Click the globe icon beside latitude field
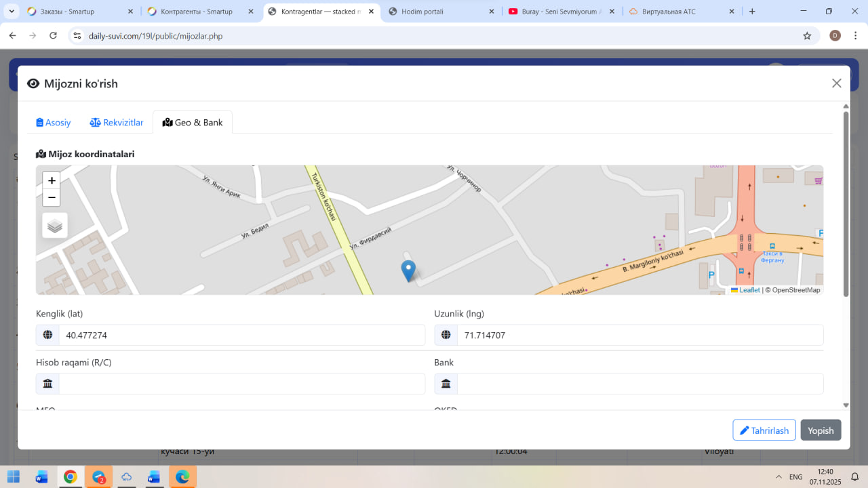This screenshot has height=488, width=868. [x=47, y=335]
